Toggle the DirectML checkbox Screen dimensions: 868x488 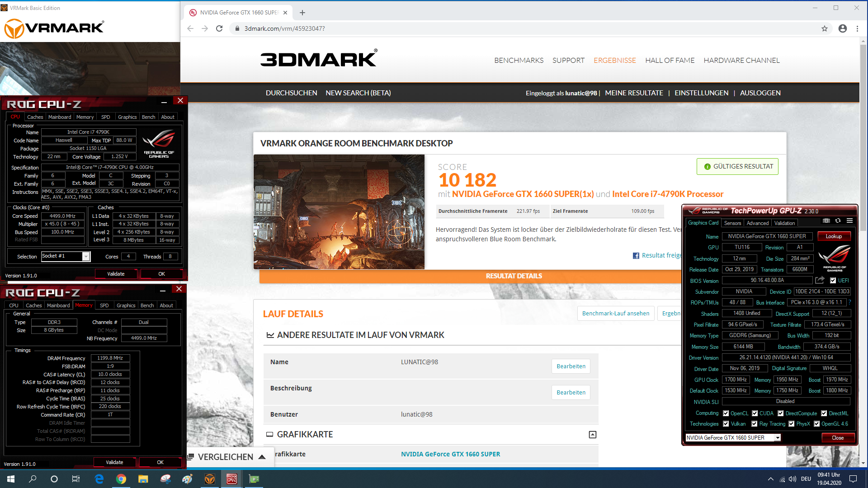(824, 413)
